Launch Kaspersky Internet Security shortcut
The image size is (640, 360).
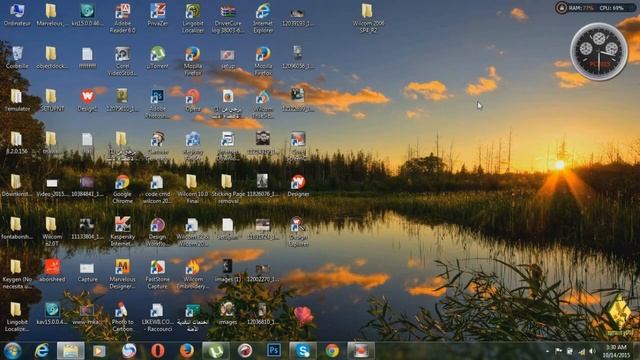pyautogui.click(x=122, y=231)
